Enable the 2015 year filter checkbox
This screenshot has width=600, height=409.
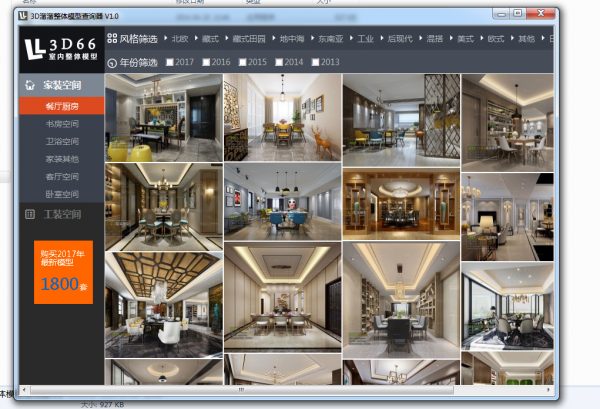pos(240,62)
